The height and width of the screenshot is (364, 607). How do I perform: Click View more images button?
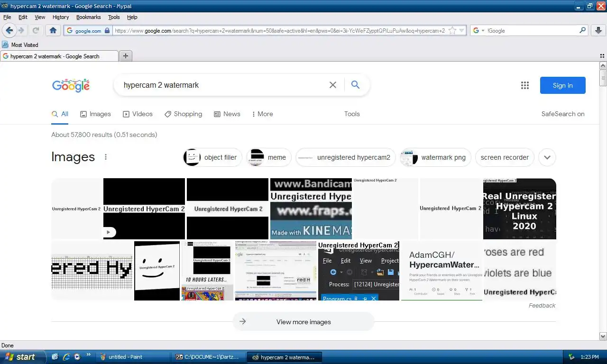(303, 322)
